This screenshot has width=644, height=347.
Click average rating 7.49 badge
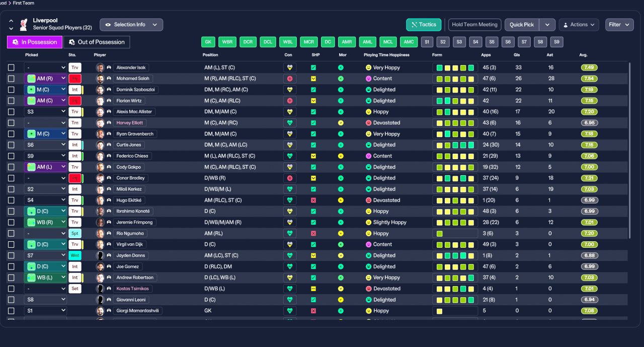point(590,67)
